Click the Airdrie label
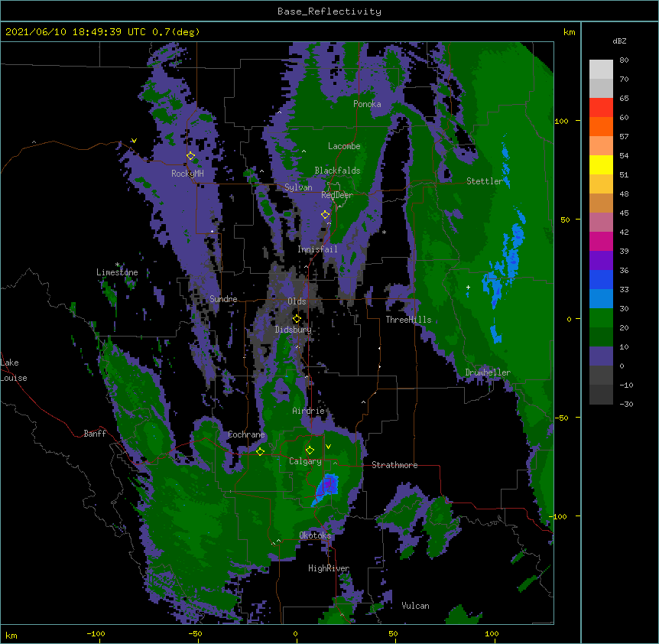The width and height of the screenshot is (659, 644). pyautogui.click(x=309, y=411)
